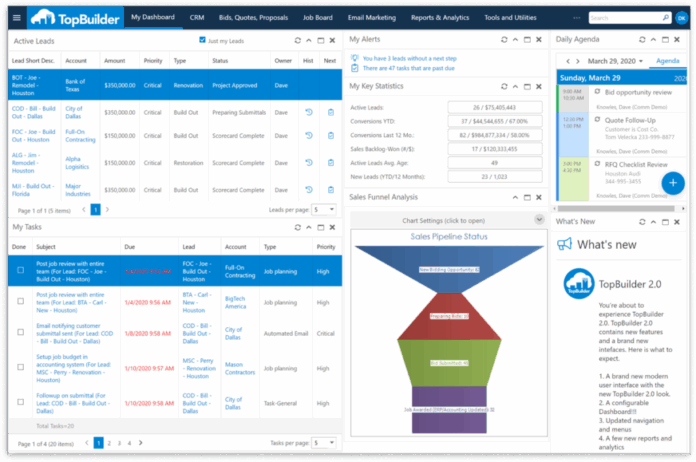Open next step for MJI - Build Out lead

point(331,190)
